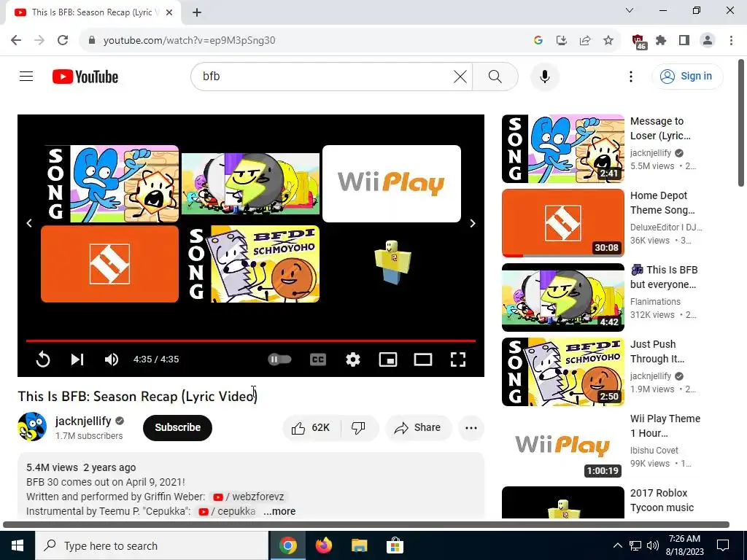
Task: Open the Chrome profile avatar
Action: click(708, 40)
